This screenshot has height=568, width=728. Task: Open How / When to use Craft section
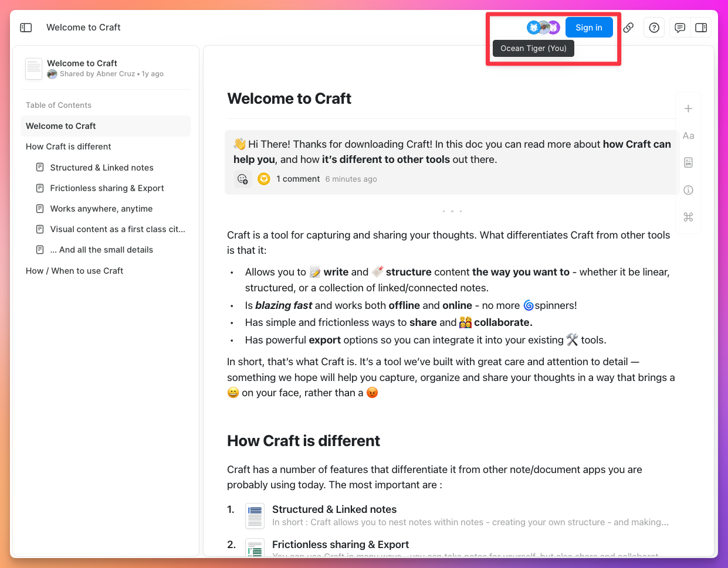(x=75, y=270)
